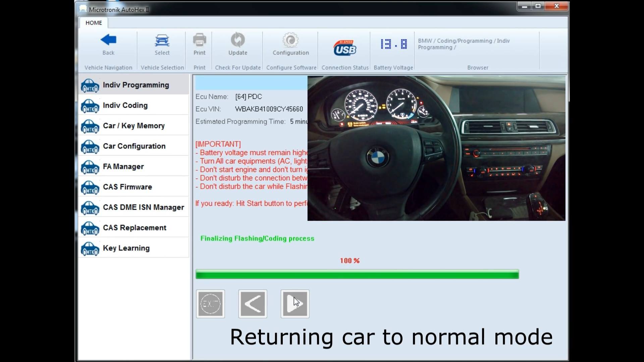
Task: Select CAS Replacement entry
Action: coord(133,228)
